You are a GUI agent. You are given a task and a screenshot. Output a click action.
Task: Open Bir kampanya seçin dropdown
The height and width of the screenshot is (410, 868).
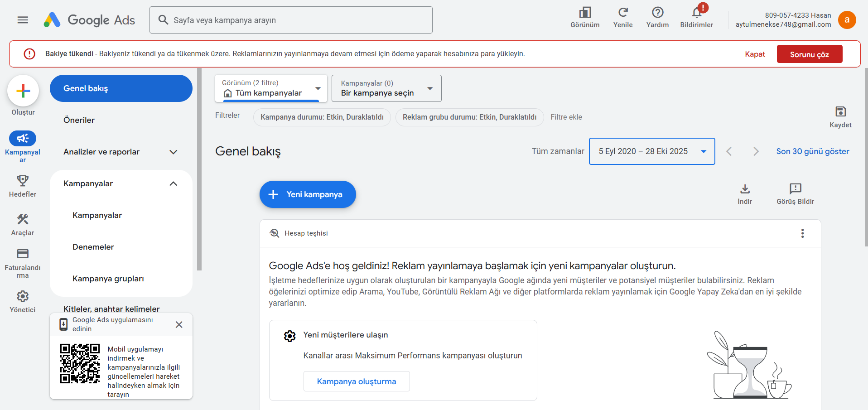click(x=386, y=88)
